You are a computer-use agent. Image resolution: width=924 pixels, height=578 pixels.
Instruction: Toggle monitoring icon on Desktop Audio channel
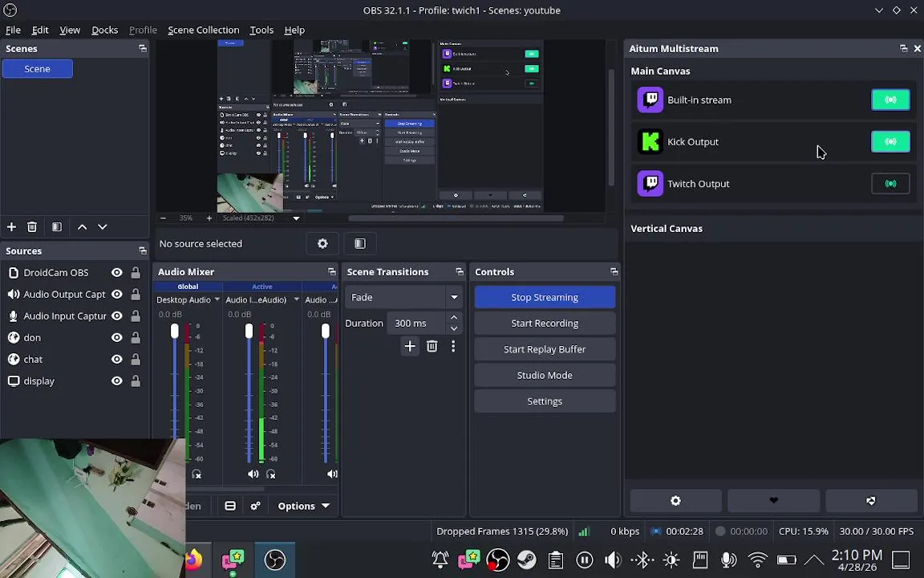click(197, 474)
